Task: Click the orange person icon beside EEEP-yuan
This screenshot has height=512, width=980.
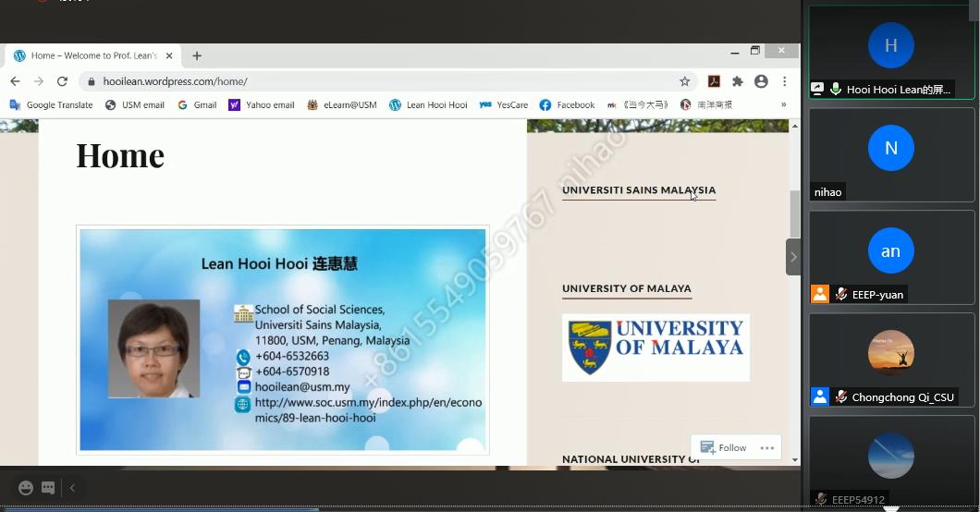Action: pyautogui.click(x=820, y=294)
